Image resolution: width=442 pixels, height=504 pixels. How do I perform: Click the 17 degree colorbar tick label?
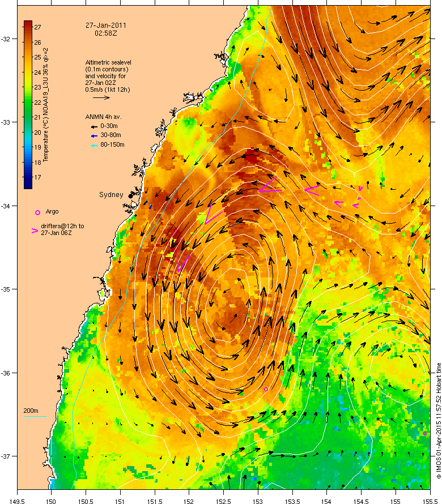point(37,177)
